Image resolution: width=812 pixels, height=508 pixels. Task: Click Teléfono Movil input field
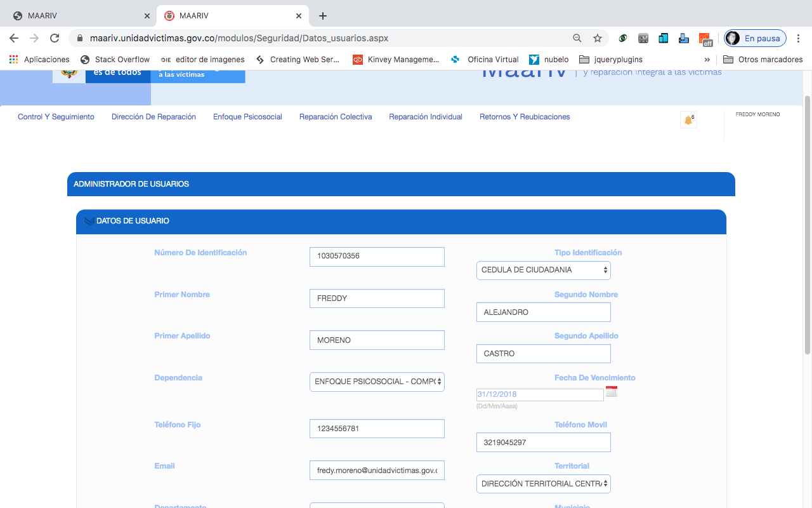(x=544, y=443)
